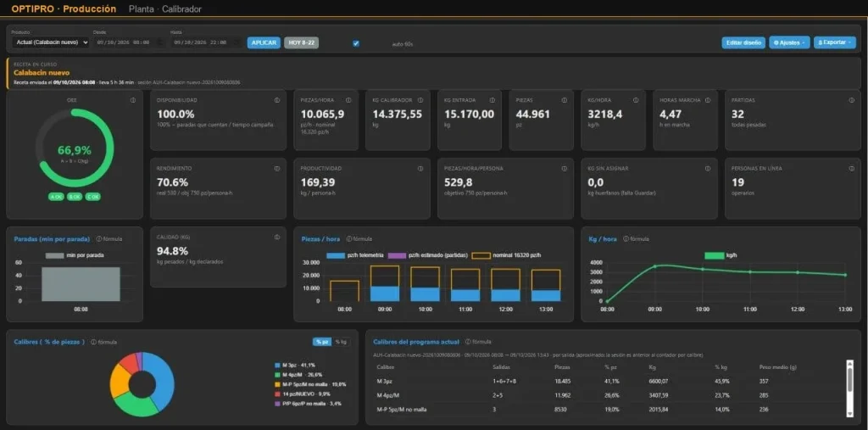
Task: Click the OPTIPRO · Producción title
Action: [x=64, y=8]
